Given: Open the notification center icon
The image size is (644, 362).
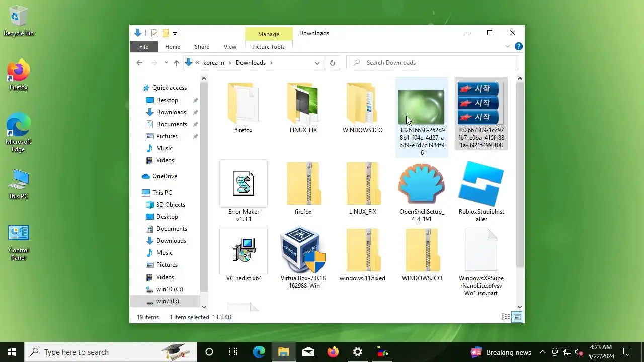Looking at the screenshot, I should pyautogui.click(x=627, y=352).
